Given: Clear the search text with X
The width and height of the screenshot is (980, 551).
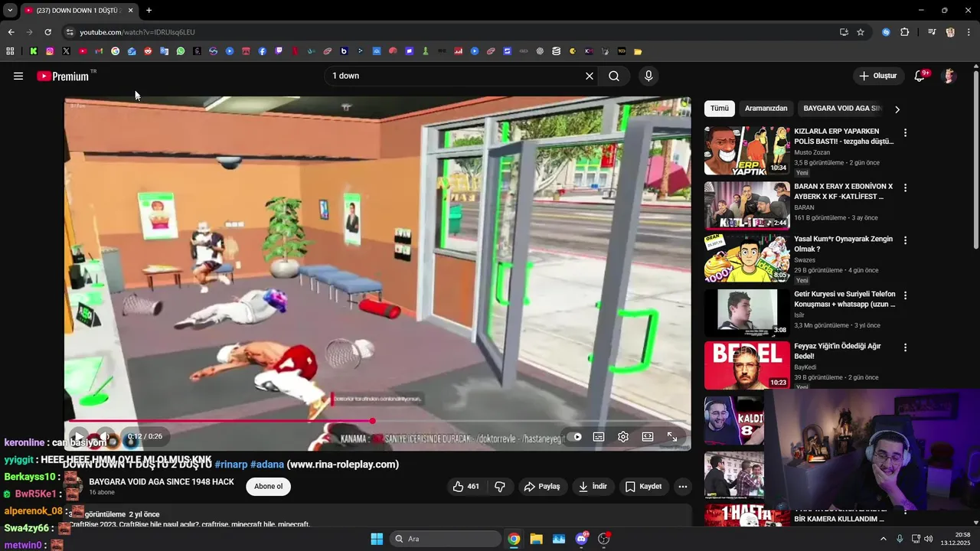Looking at the screenshot, I should click(x=590, y=76).
